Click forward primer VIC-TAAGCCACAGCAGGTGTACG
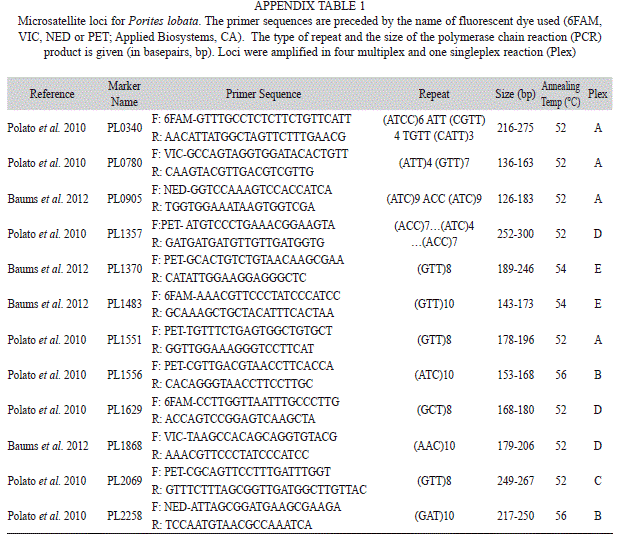Screen dimensions: 617x537 250,437
